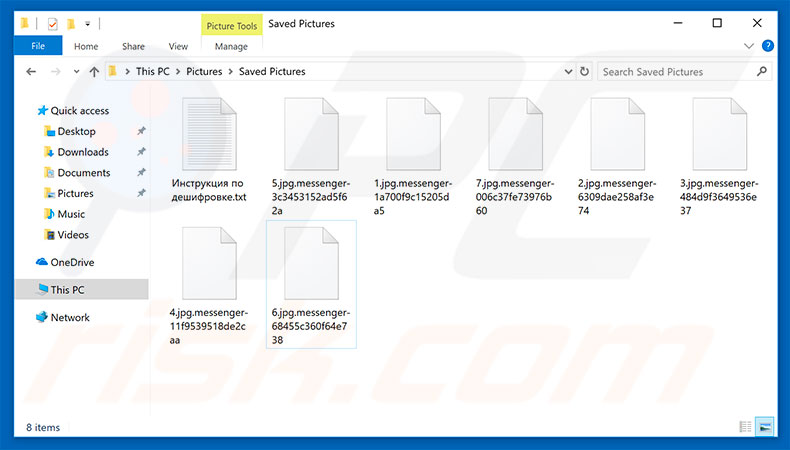Refresh the Saved Pictures folder
The image size is (790, 450).
pyautogui.click(x=585, y=72)
